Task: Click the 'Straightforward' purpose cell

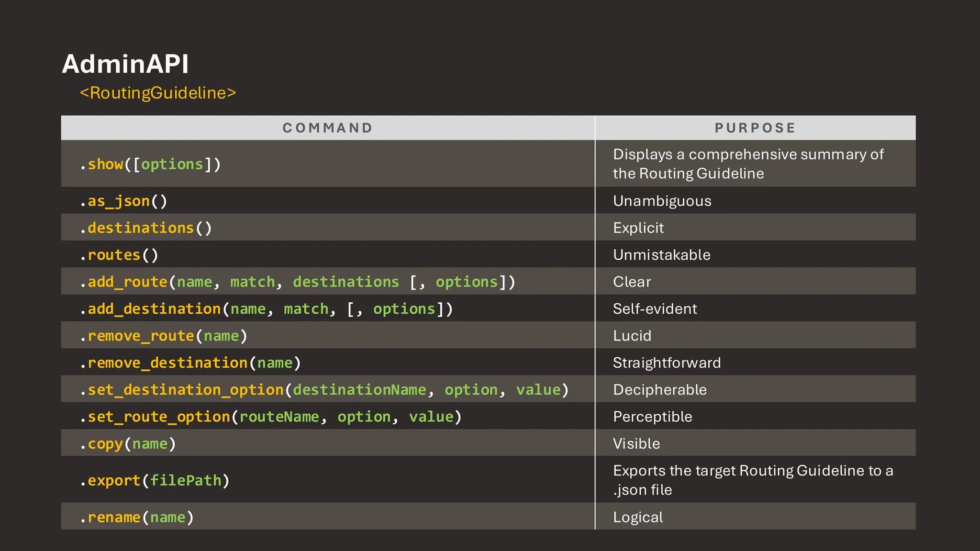Action: (x=667, y=363)
